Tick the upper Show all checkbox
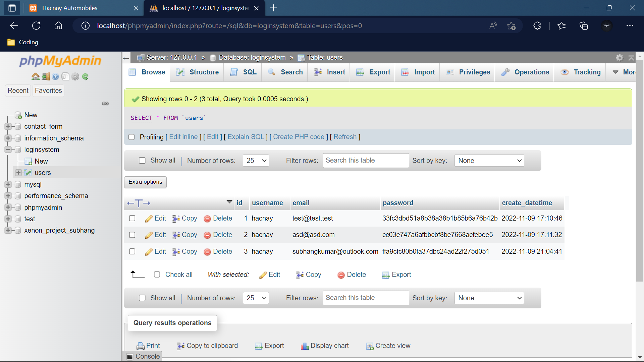Screen dimensions: 644x362 tap(142, 161)
